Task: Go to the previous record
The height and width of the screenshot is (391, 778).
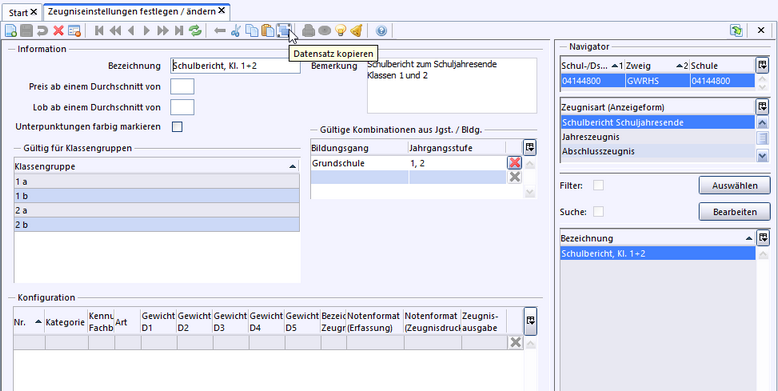Action: click(131, 31)
